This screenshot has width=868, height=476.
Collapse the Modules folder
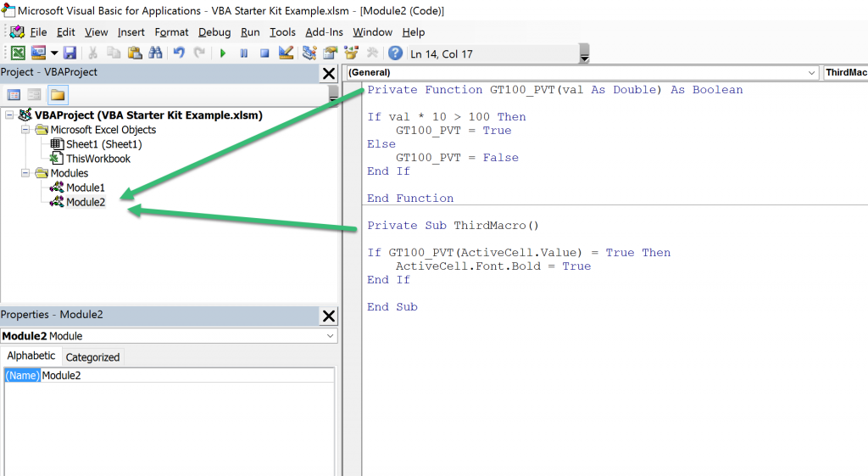[25, 173]
